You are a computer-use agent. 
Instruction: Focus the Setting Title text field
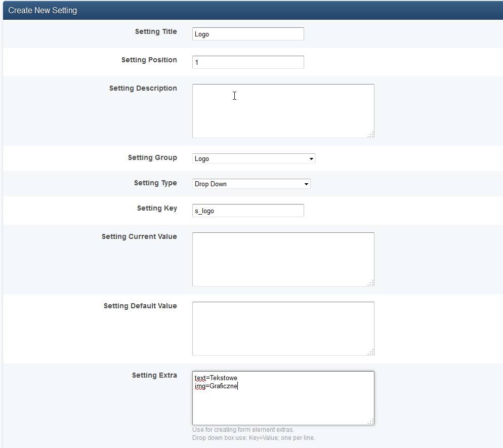point(248,34)
